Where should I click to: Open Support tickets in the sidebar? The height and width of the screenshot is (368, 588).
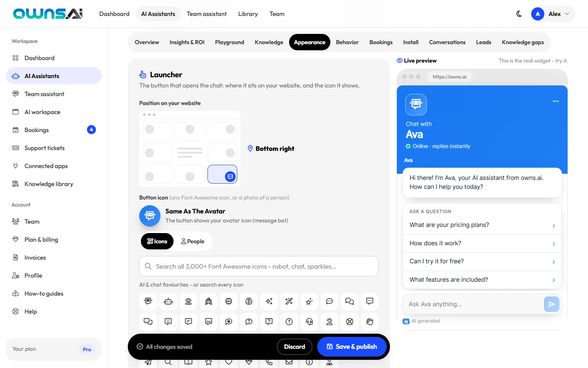point(53,148)
